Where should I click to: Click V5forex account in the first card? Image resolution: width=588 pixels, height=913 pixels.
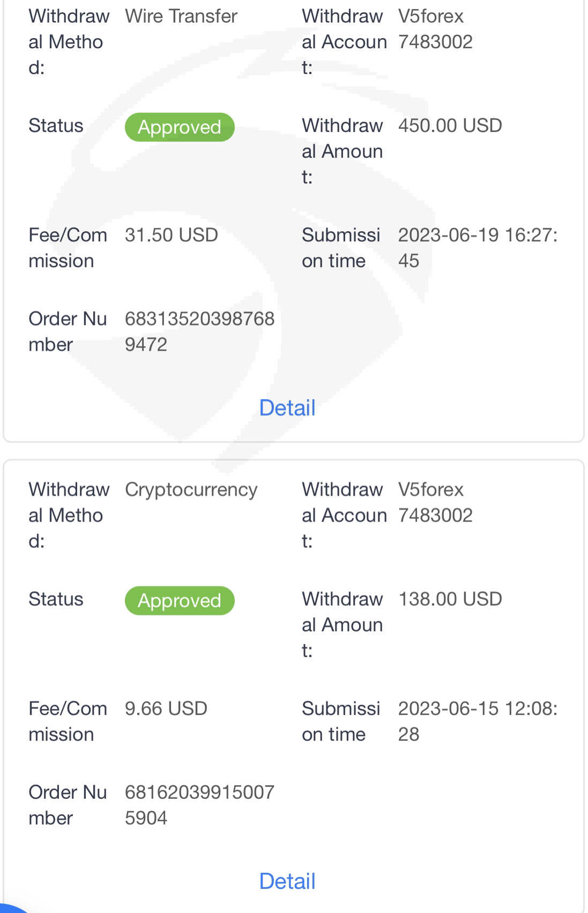[435, 29]
